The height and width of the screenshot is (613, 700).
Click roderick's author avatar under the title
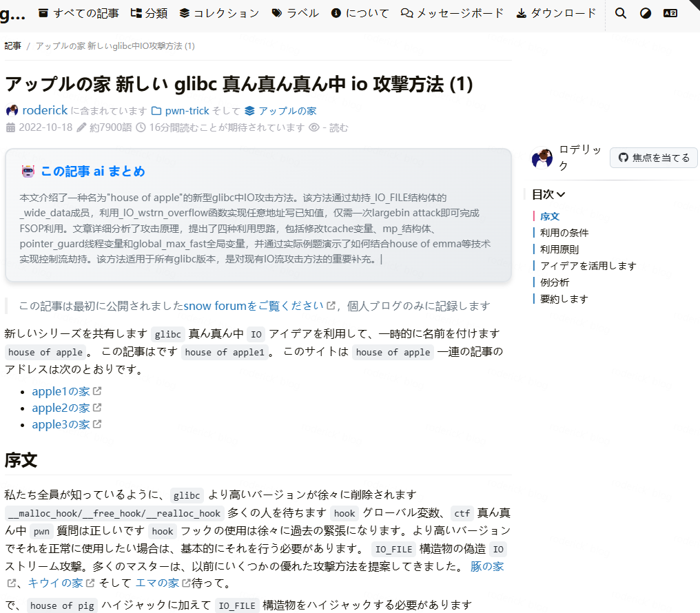point(12,110)
